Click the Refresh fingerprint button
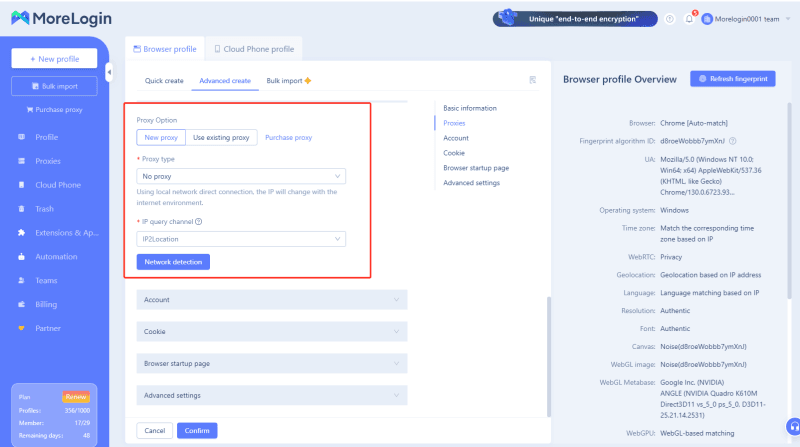Screen dimensions: 800x447 coord(733,79)
